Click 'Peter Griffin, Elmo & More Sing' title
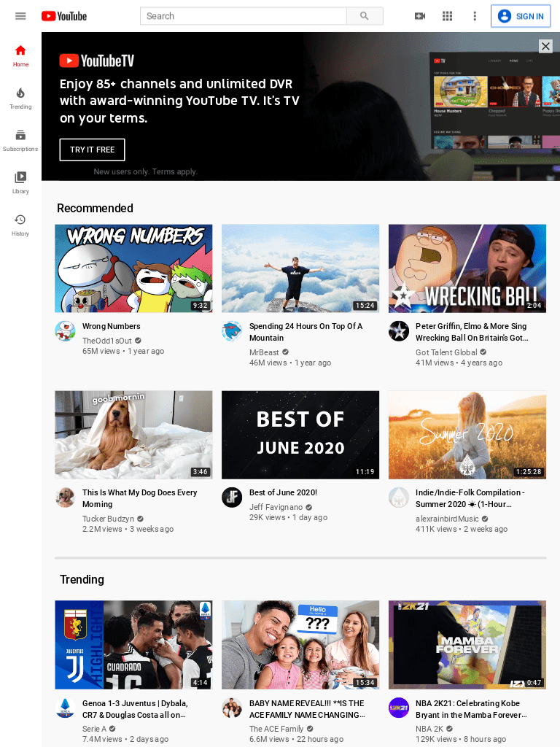560x747 pixels. click(472, 332)
